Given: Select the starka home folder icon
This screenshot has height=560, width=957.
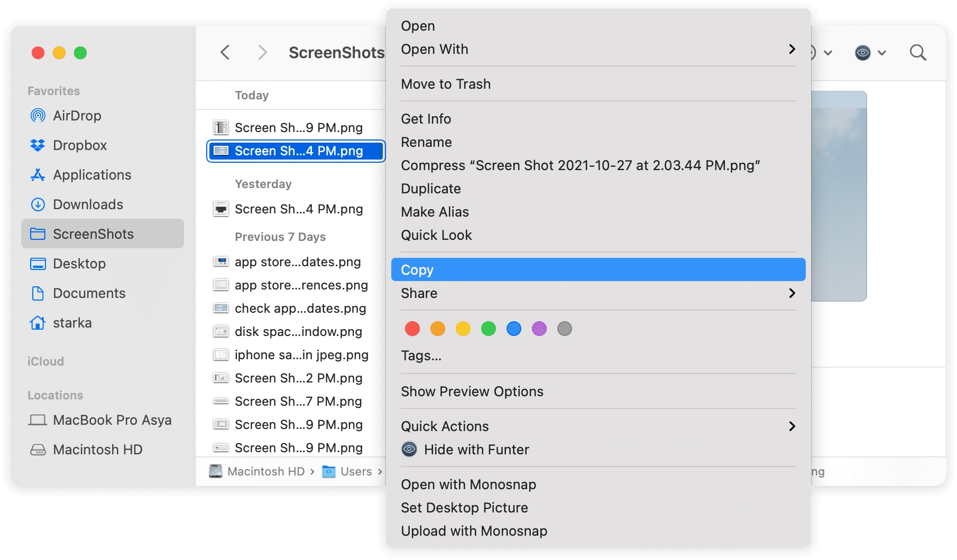Looking at the screenshot, I should coord(38,323).
